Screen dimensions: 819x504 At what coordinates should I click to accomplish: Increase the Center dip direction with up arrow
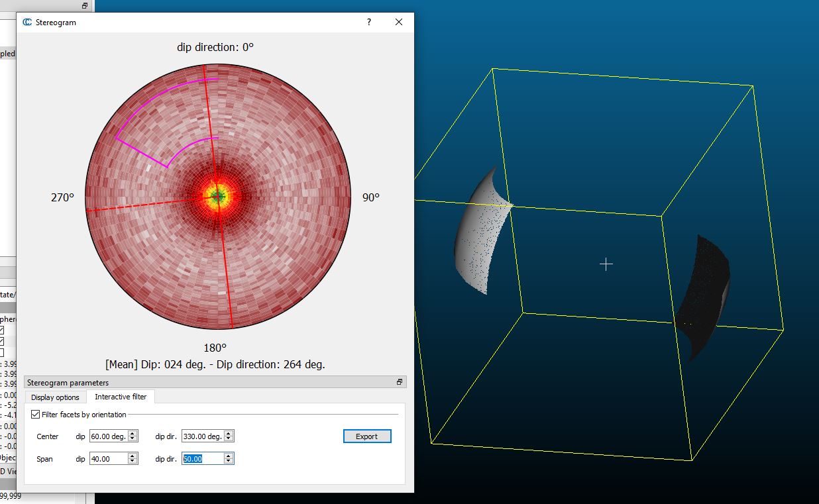(229, 434)
